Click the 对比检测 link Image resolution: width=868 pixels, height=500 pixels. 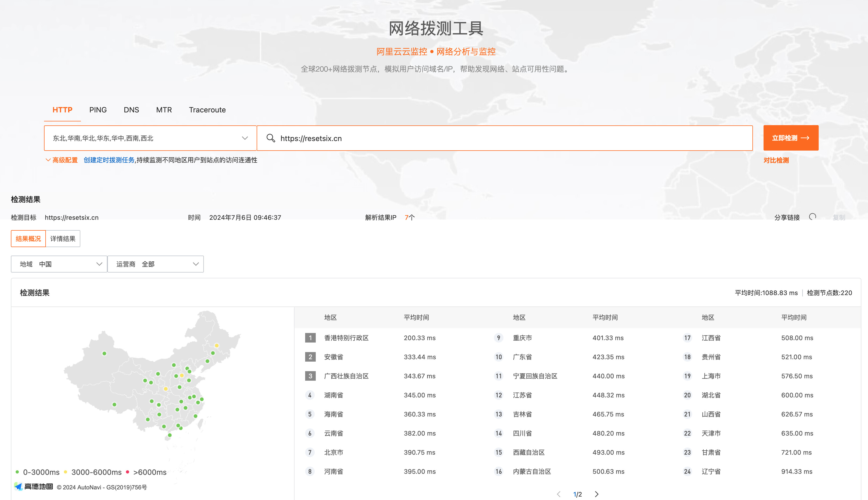click(x=776, y=160)
